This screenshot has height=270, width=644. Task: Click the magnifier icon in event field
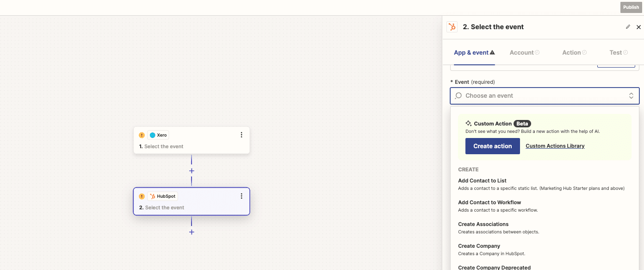[458, 96]
